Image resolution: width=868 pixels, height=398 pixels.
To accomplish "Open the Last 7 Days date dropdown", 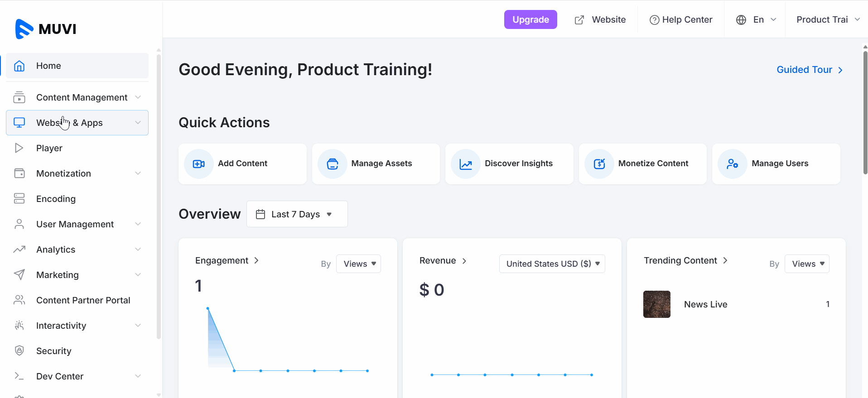I will click(x=297, y=214).
